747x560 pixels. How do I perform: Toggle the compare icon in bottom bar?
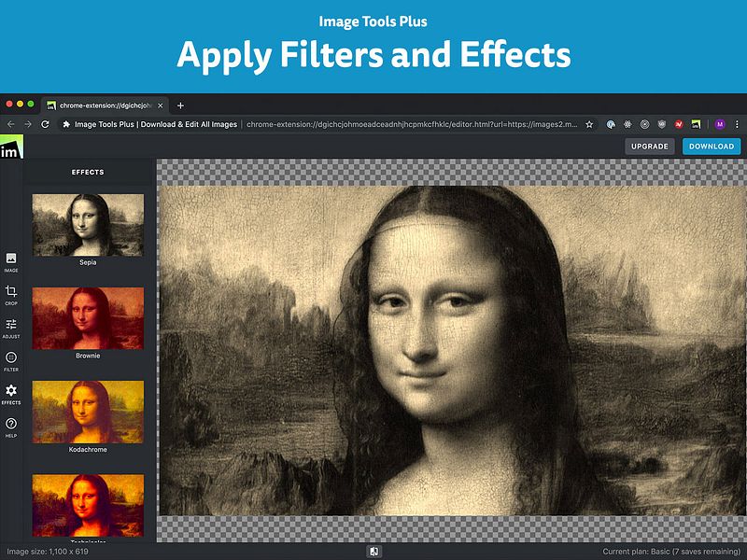tap(374, 552)
